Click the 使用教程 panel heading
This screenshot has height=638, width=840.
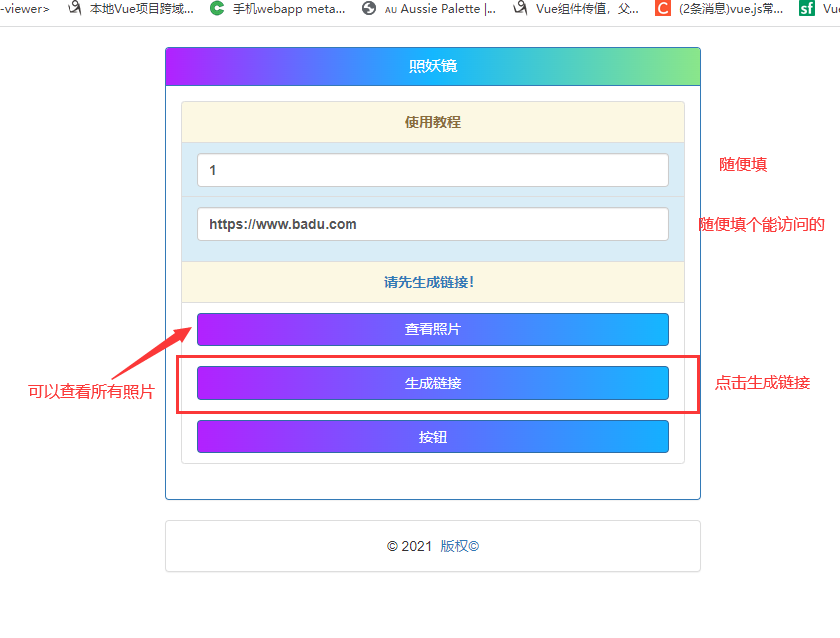click(432, 122)
